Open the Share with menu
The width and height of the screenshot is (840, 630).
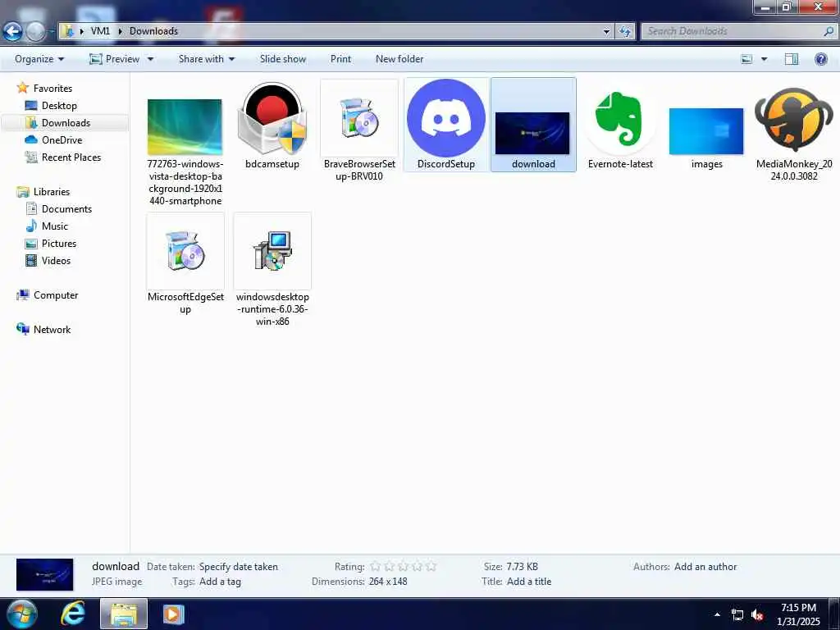click(207, 59)
